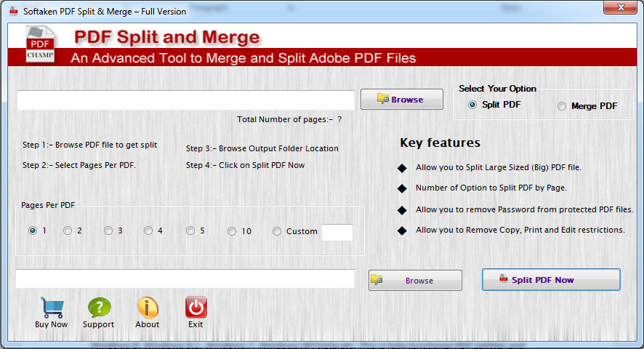Choose 2 pages per PDF
Image resolution: width=644 pixels, height=349 pixels.
click(68, 231)
